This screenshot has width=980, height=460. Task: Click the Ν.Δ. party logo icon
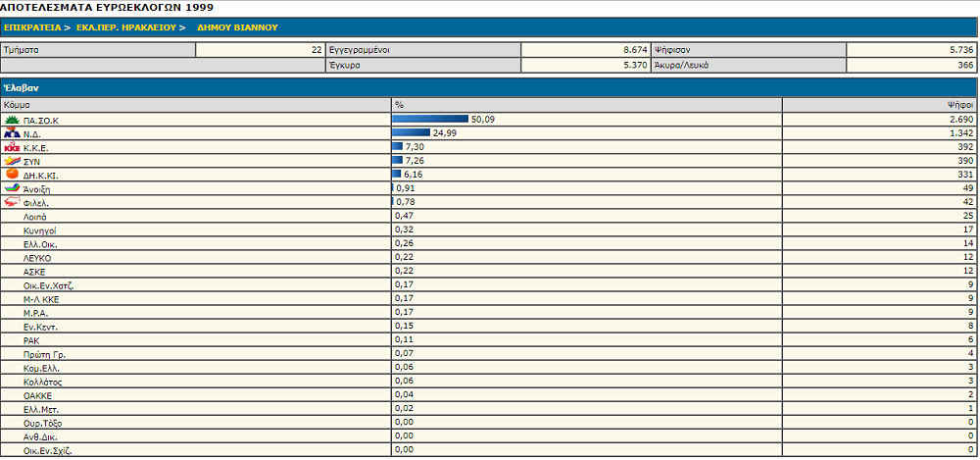coord(12,133)
